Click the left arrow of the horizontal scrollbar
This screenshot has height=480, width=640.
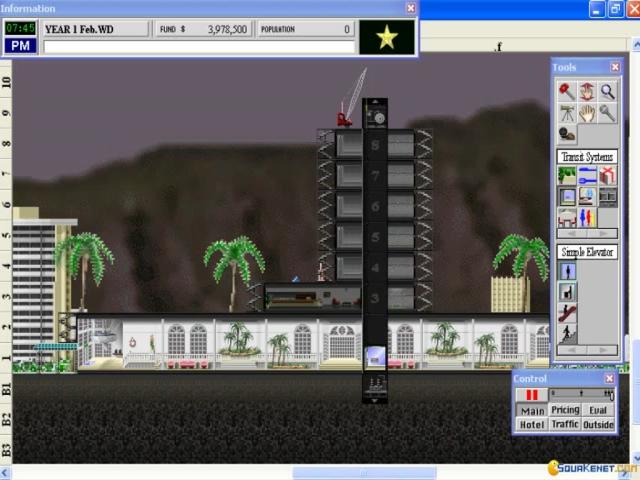coord(5,473)
